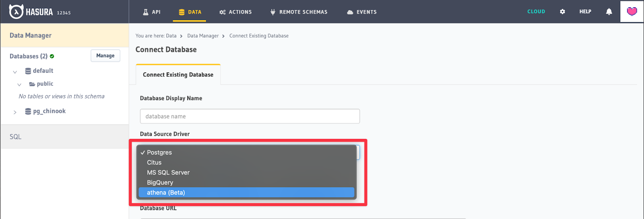This screenshot has width=644, height=219.
Task: Click 'No tables or views in this schema' text
Action: (62, 96)
